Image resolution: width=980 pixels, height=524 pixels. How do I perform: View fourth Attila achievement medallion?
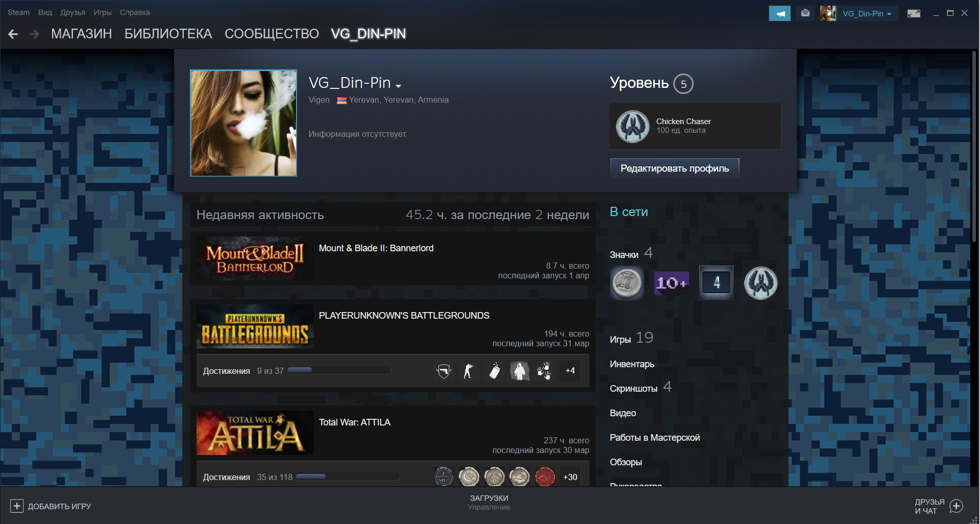520,477
